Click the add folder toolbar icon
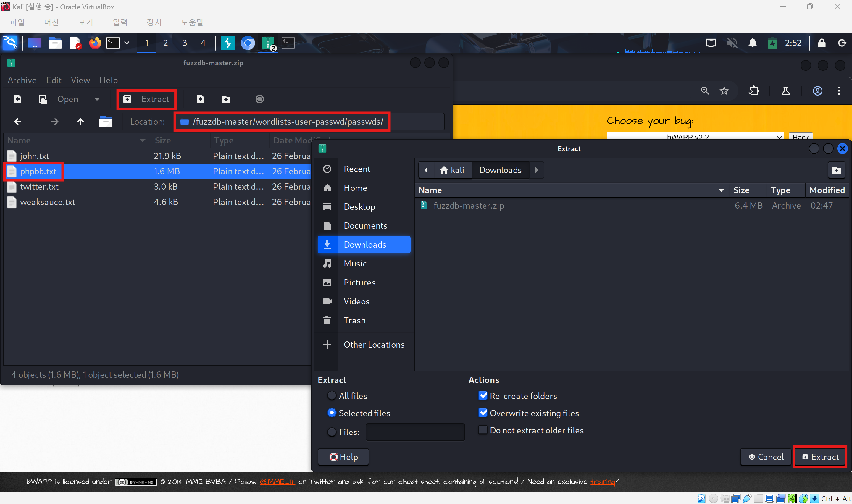The image size is (852, 504). [x=226, y=99]
